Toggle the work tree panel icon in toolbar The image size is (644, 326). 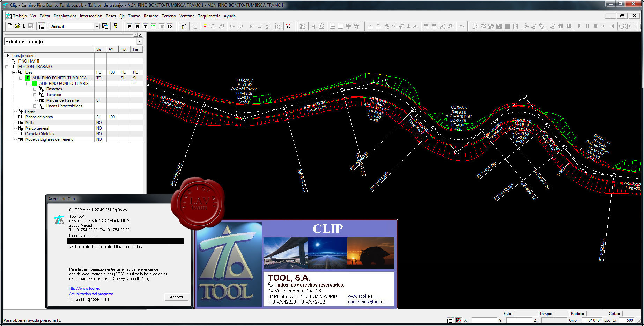coord(42,26)
